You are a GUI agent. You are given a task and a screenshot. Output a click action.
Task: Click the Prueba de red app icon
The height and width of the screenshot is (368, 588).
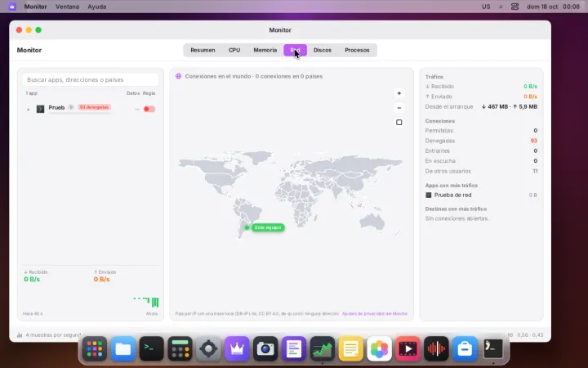tap(428, 195)
